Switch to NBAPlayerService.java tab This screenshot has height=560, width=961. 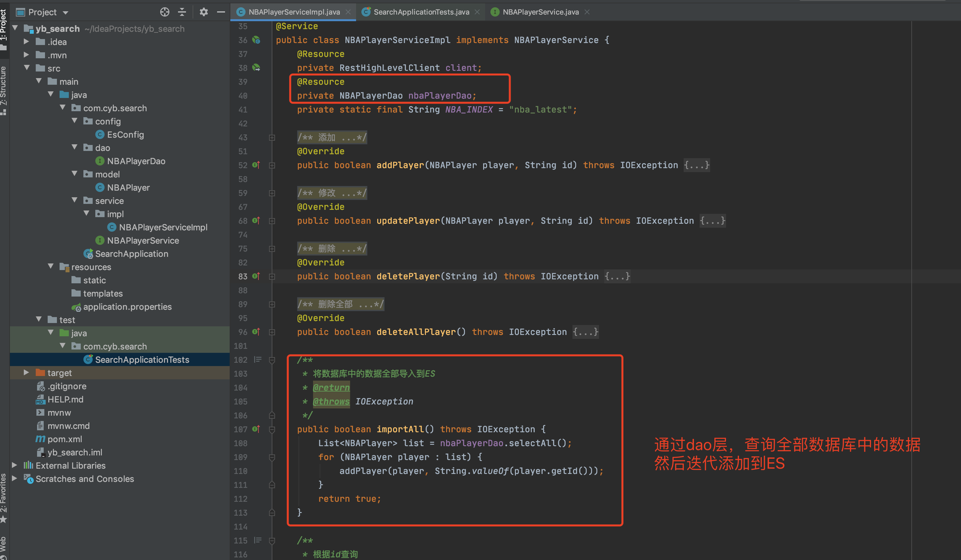point(540,12)
